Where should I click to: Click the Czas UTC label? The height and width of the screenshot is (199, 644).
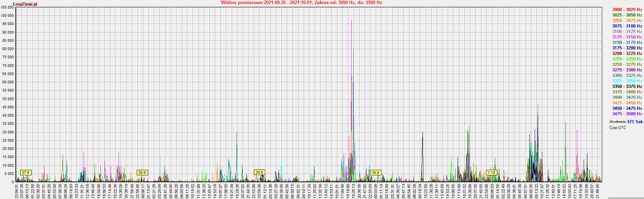(x=617, y=128)
